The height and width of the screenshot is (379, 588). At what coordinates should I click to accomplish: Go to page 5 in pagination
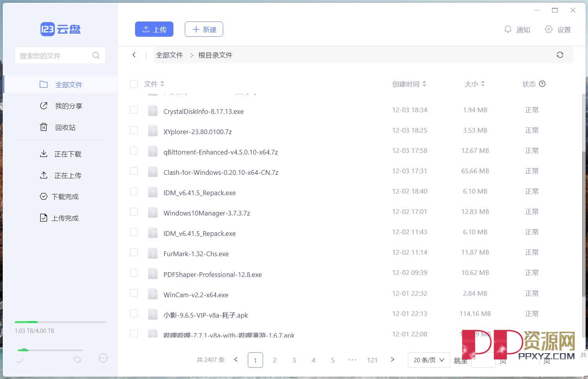[333, 360]
